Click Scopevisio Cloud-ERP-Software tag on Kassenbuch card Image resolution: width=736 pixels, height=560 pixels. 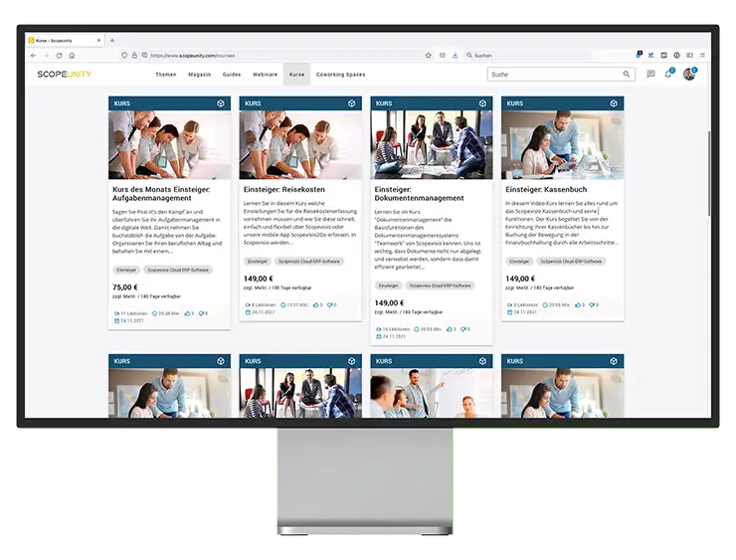coord(571,262)
